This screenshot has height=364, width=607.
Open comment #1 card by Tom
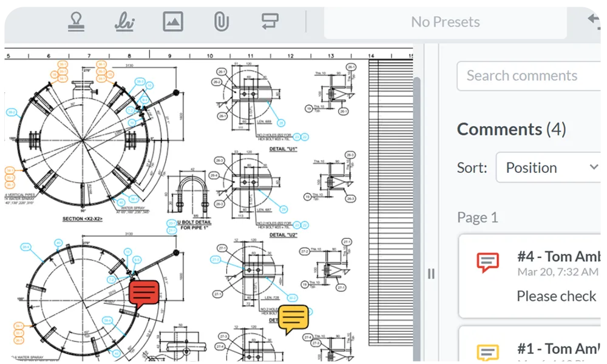click(557, 349)
